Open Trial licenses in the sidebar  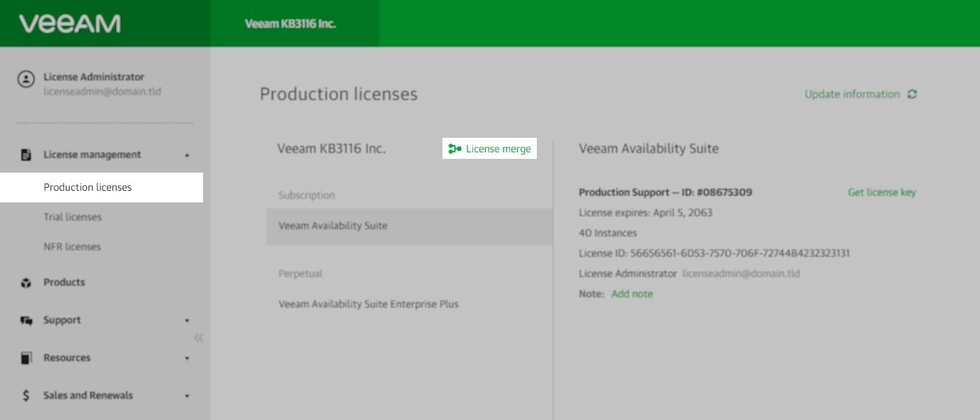pyautogui.click(x=73, y=217)
